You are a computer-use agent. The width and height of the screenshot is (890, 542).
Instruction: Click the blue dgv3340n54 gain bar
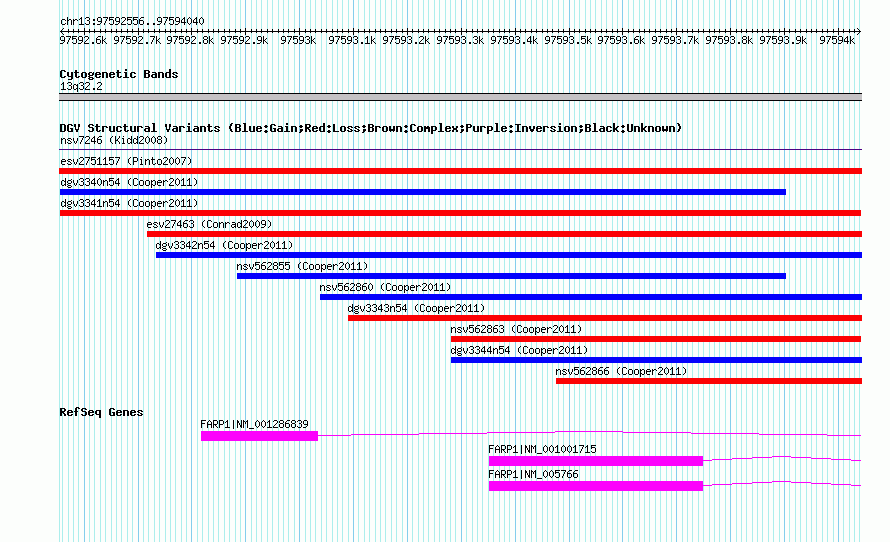coord(422,192)
